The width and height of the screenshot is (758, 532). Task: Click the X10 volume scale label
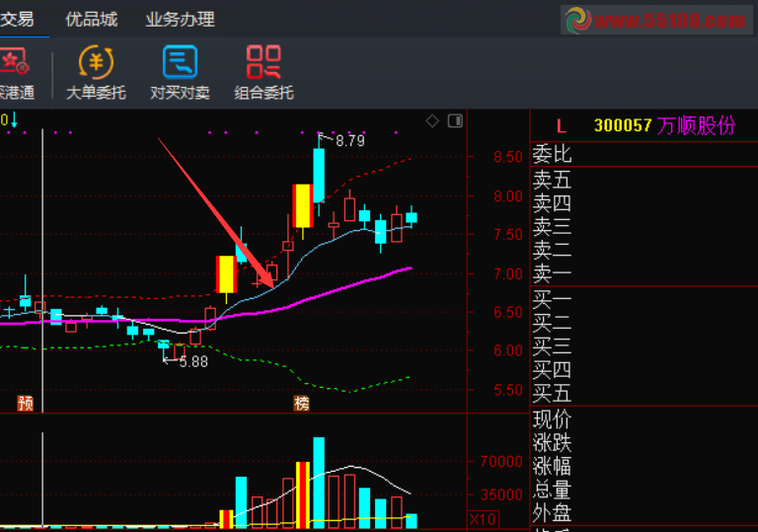pyautogui.click(x=482, y=519)
